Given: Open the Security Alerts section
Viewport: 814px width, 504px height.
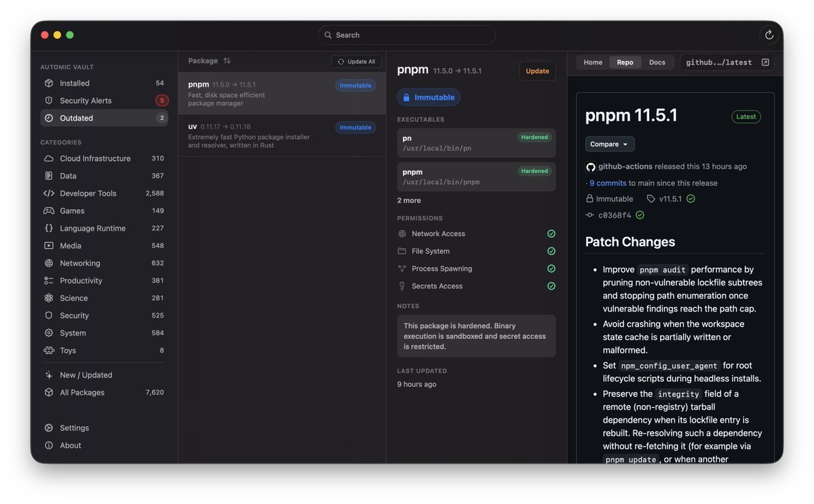Looking at the screenshot, I should click(x=104, y=100).
